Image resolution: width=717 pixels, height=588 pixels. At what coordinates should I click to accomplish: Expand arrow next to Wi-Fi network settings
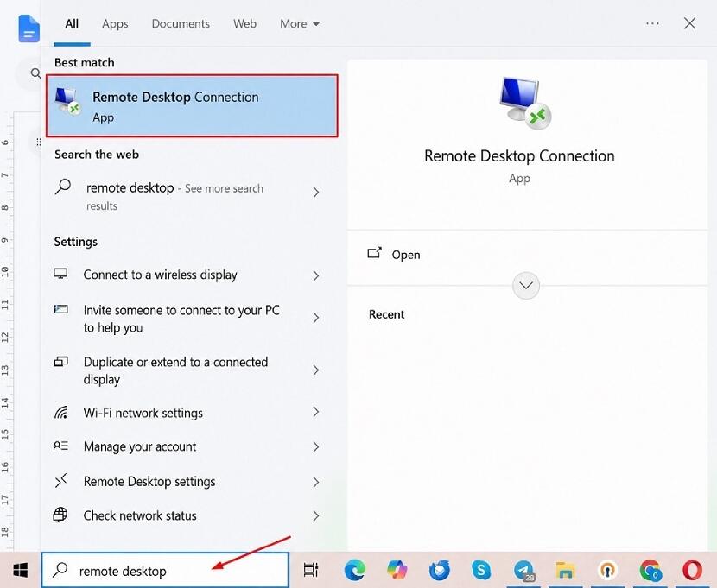(316, 412)
